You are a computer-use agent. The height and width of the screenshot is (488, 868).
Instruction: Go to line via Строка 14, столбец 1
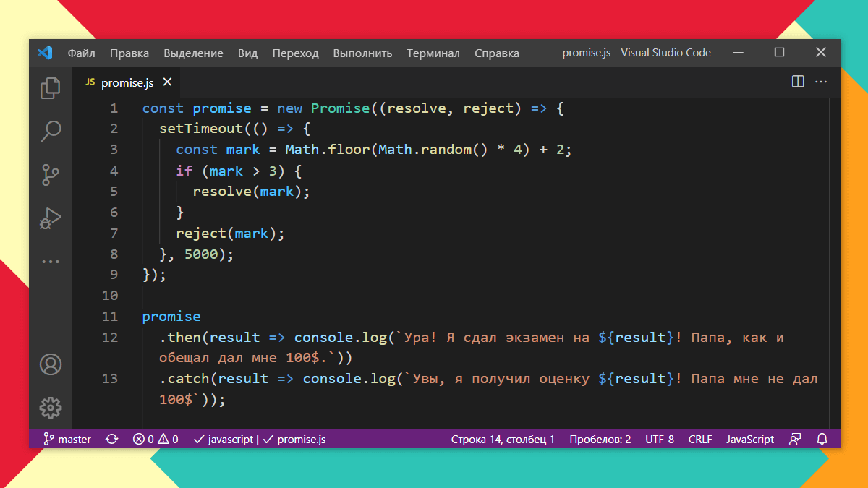(x=503, y=439)
